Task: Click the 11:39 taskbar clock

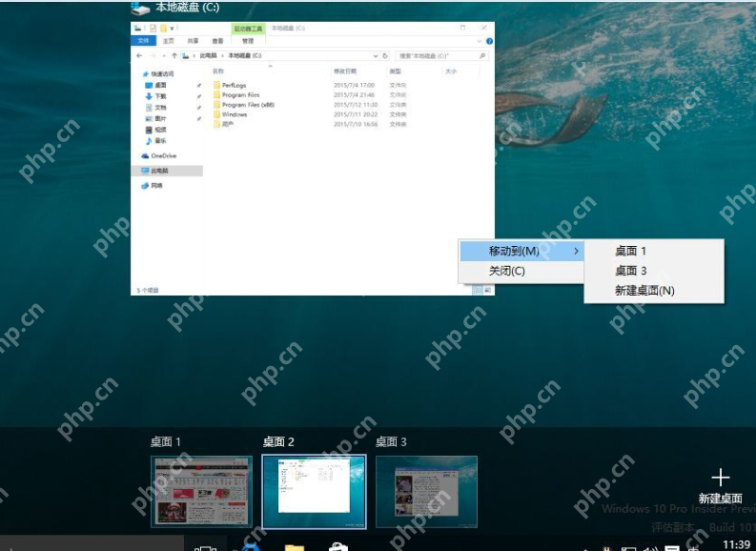Action: [x=737, y=544]
